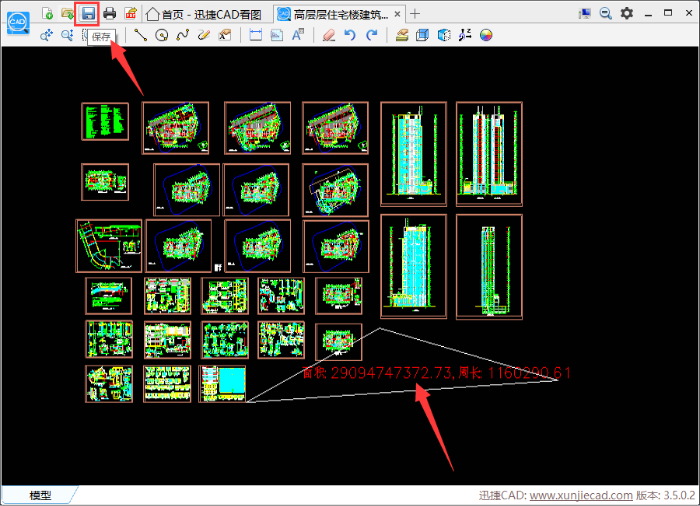Switch to the 模型 layout tab
The height and width of the screenshot is (506, 700).
(40, 495)
